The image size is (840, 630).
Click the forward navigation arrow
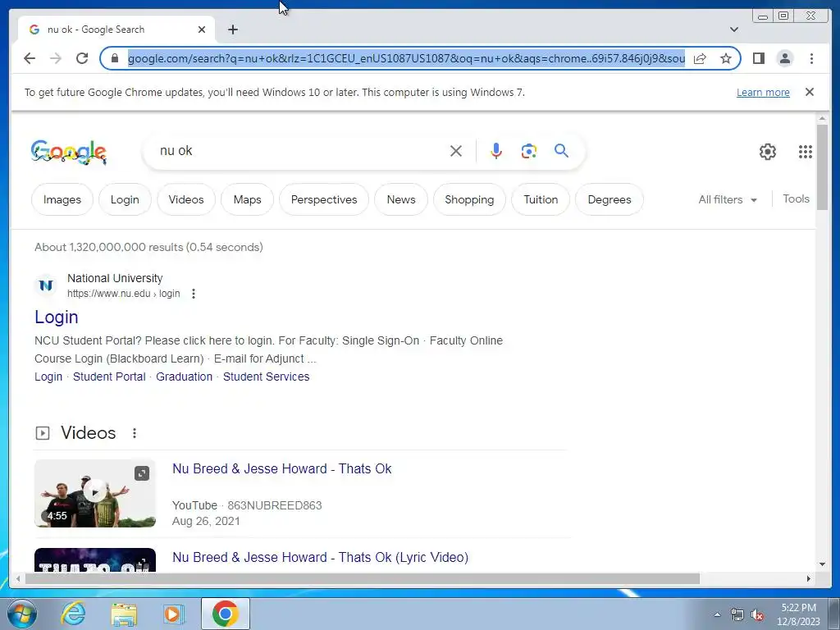56,58
